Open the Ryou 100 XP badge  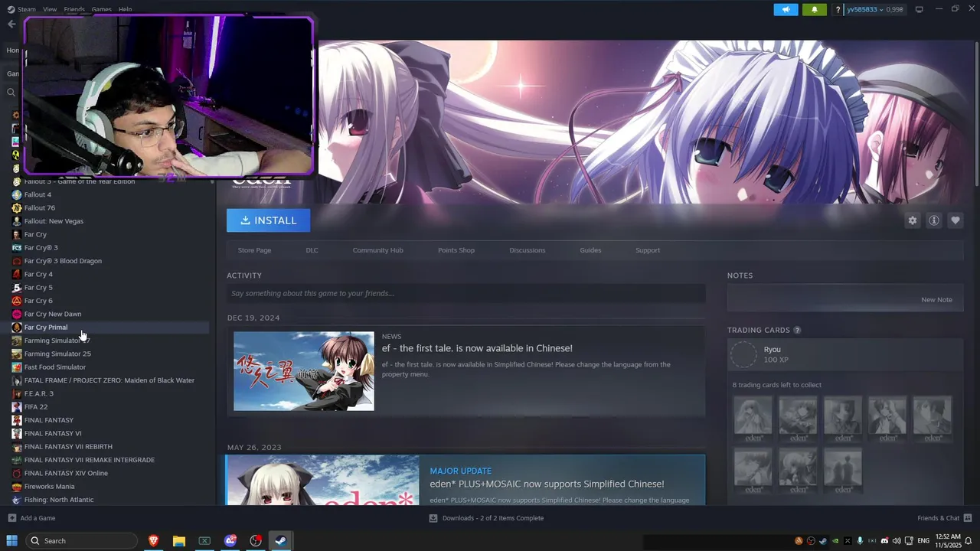click(844, 354)
